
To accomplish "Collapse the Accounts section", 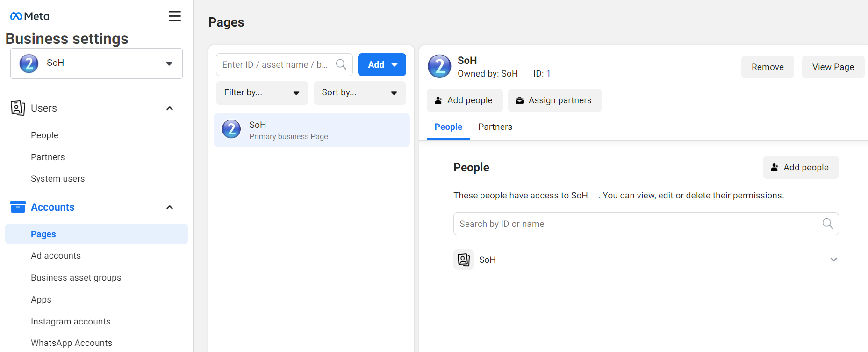I will coord(170,207).
